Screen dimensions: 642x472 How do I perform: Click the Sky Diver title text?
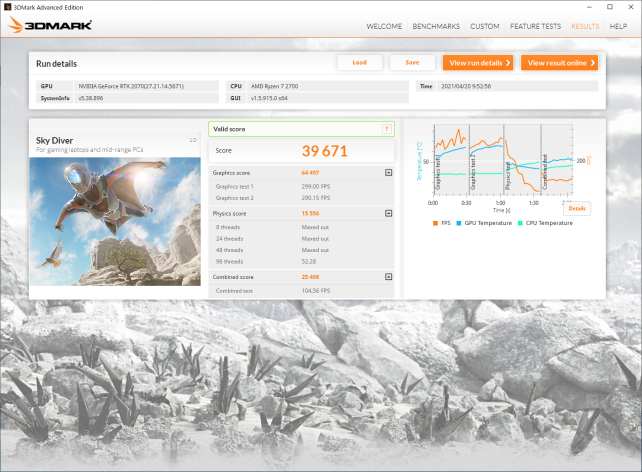54,140
